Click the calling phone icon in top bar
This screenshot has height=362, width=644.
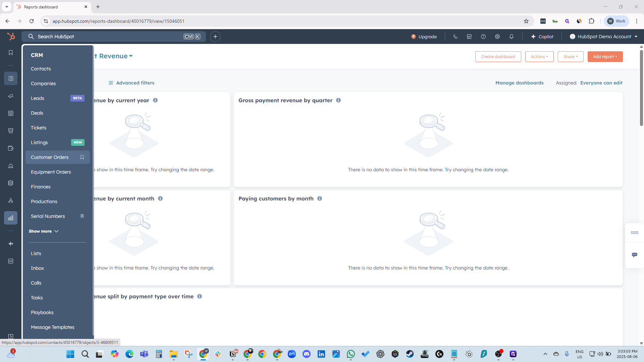coord(455,37)
